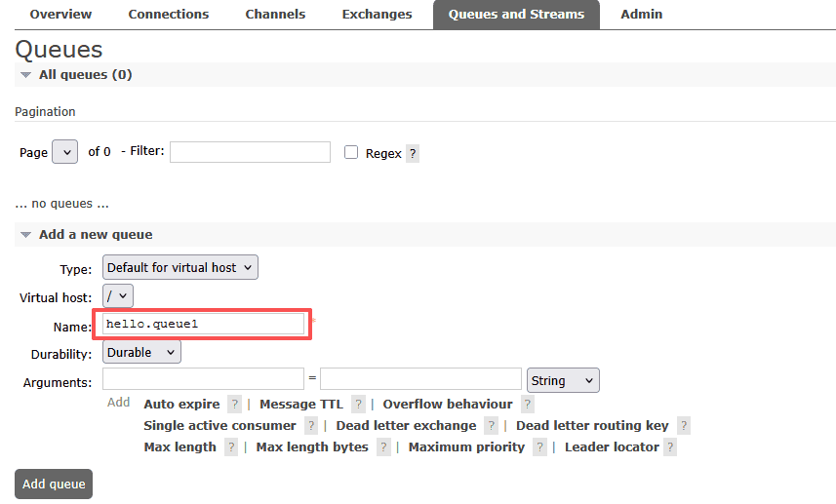
Task: Show help for Single active consumer
Action: 310,426
